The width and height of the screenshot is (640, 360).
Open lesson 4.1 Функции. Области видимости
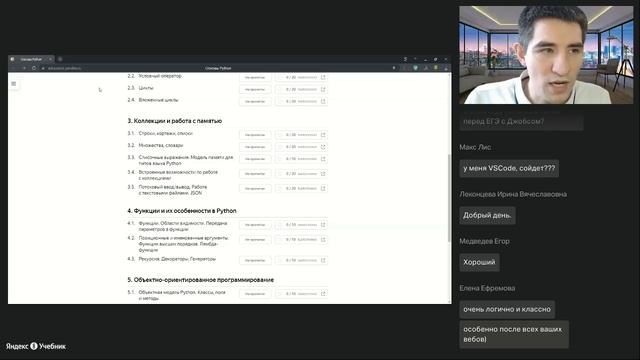point(183,226)
